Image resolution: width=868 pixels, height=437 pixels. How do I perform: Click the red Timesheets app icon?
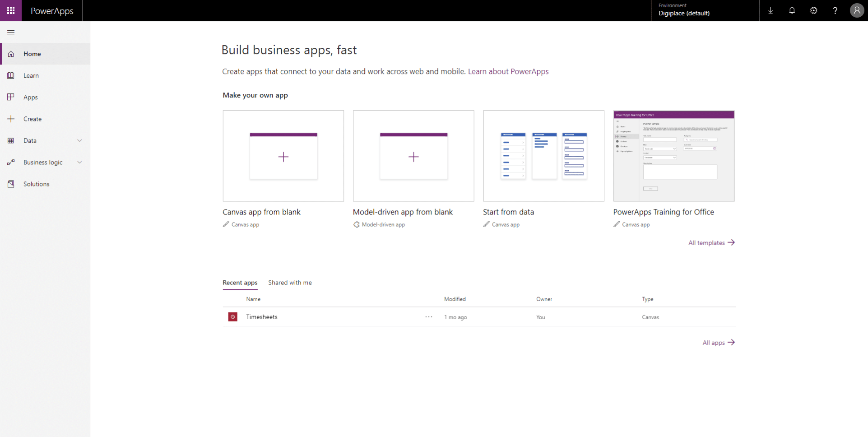(x=233, y=317)
